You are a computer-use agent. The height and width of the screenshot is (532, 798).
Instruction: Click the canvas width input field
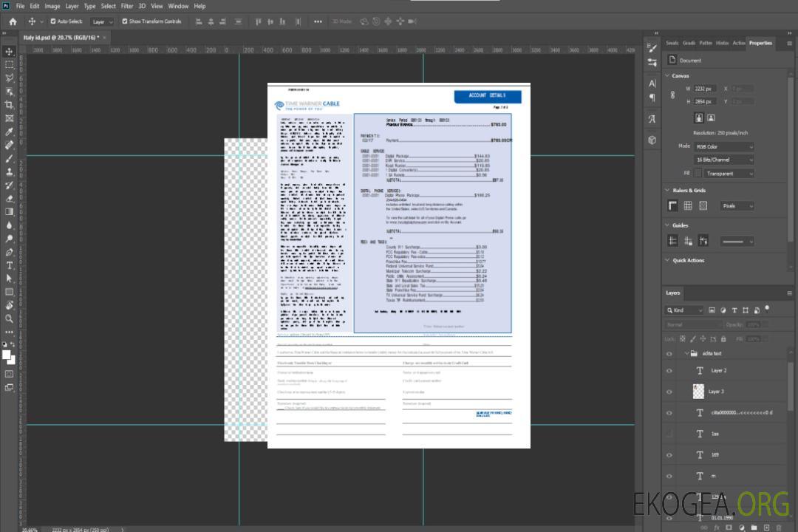[x=705, y=89]
